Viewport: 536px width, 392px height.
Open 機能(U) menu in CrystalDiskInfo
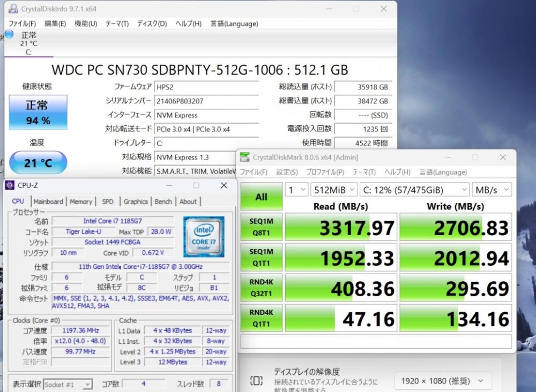pyautogui.click(x=86, y=24)
